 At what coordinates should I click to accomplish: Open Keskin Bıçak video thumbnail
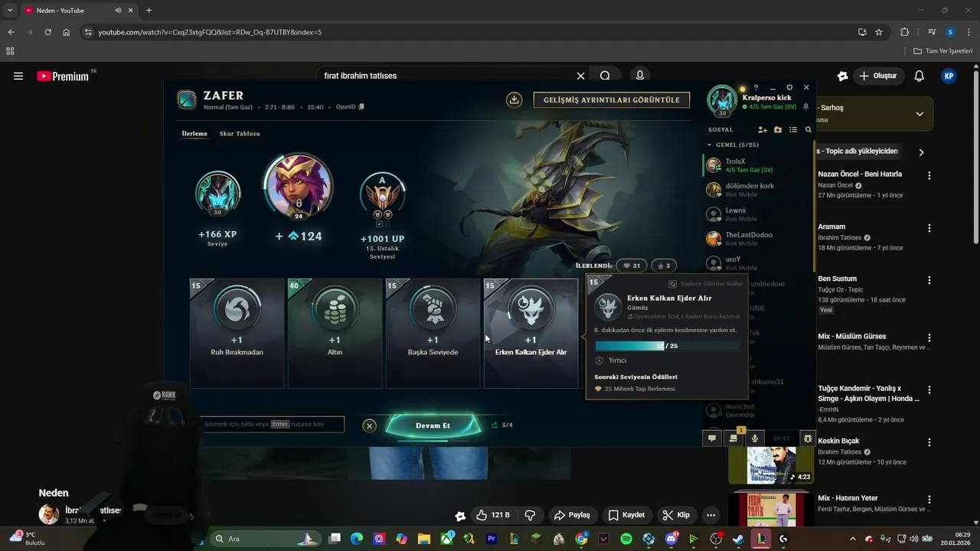click(772, 465)
